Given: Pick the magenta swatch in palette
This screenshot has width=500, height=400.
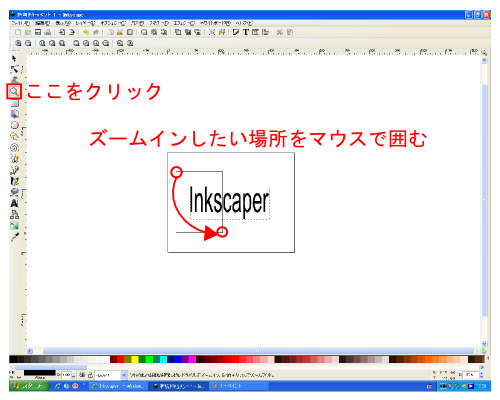Looking at the screenshot, I should (192, 359).
